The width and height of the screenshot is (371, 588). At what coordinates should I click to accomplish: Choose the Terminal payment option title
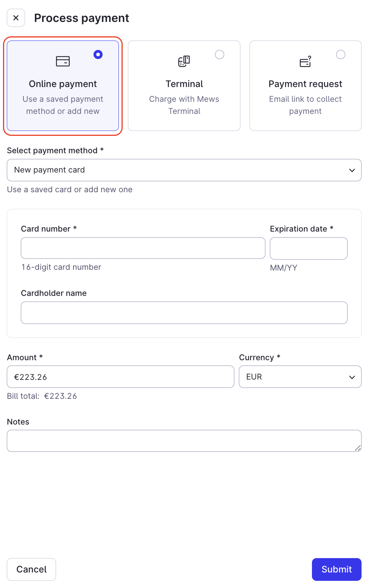click(184, 84)
